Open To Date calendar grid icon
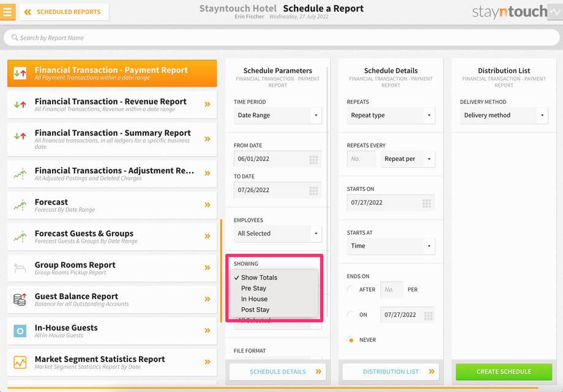The image size is (563, 392). click(313, 191)
